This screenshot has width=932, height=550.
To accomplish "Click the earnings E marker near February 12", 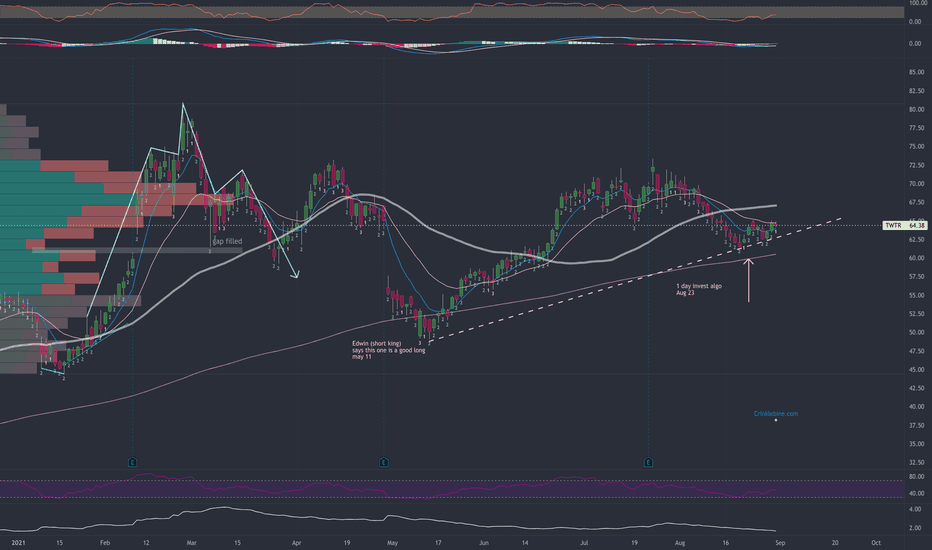I will pyautogui.click(x=133, y=462).
